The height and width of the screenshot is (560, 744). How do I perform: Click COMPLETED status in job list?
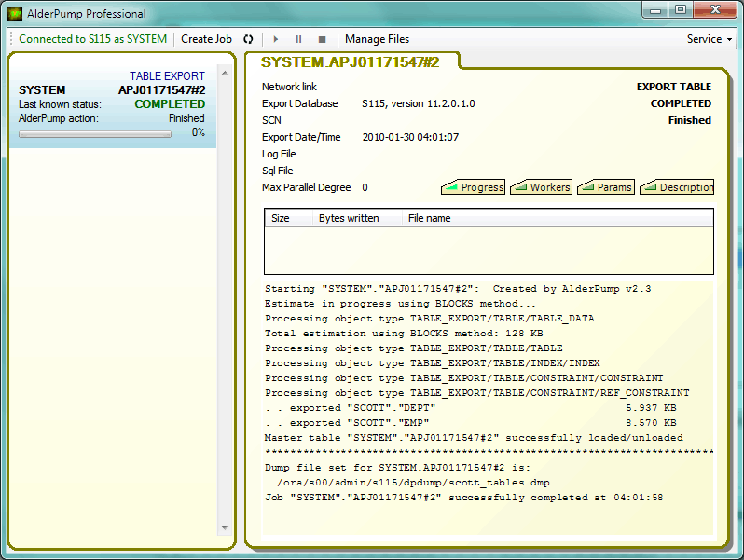click(x=170, y=104)
